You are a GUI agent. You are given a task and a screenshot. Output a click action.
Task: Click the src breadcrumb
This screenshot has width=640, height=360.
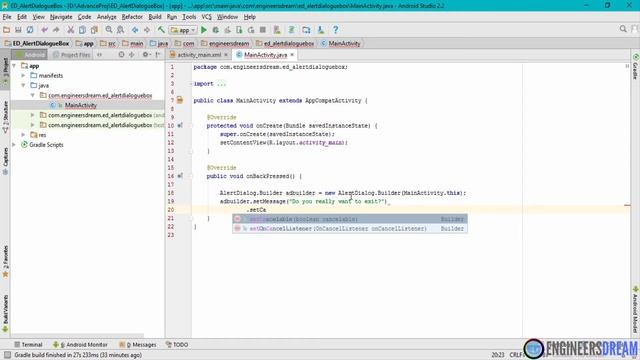pyautogui.click(x=108, y=43)
